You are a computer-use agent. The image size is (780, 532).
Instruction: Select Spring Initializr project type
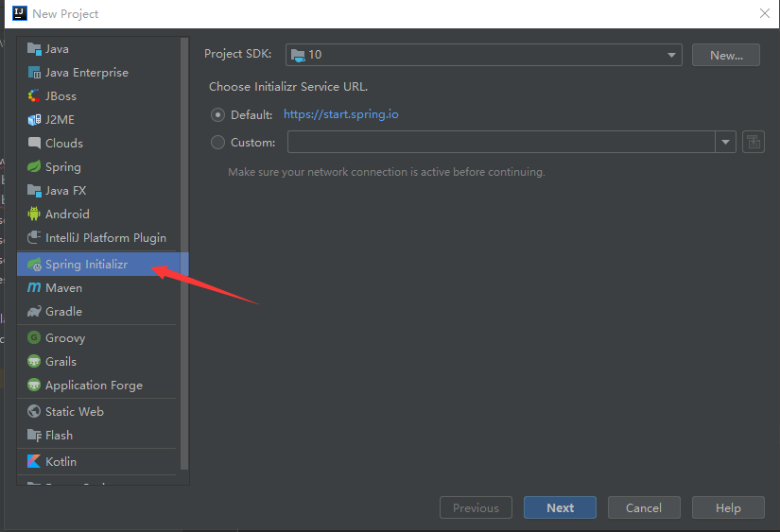(102, 264)
